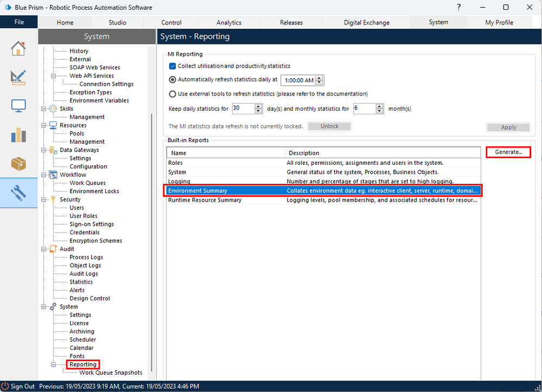Switch to the Studio tab
The image size is (542, 392).
[x=118, y=22]
